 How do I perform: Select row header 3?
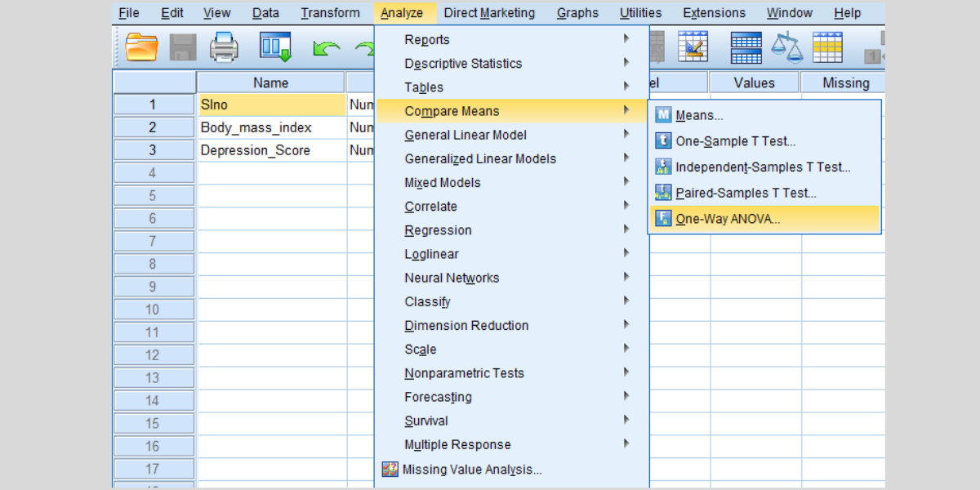pos(153,150)
